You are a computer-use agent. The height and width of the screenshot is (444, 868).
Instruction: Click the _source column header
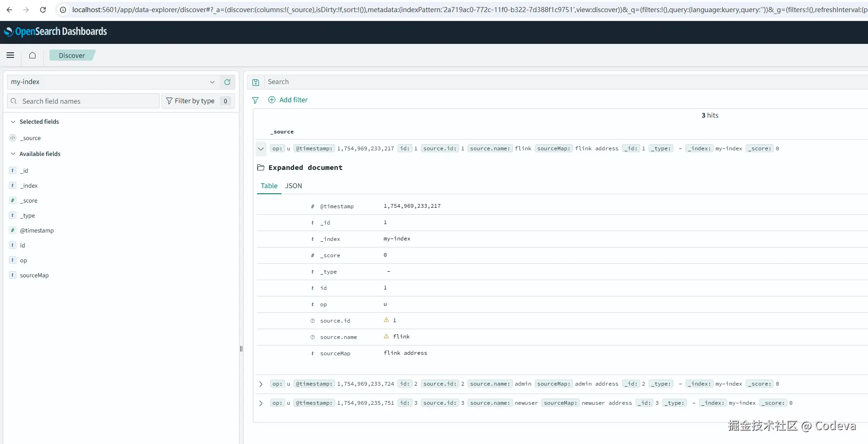click(282, 132)
